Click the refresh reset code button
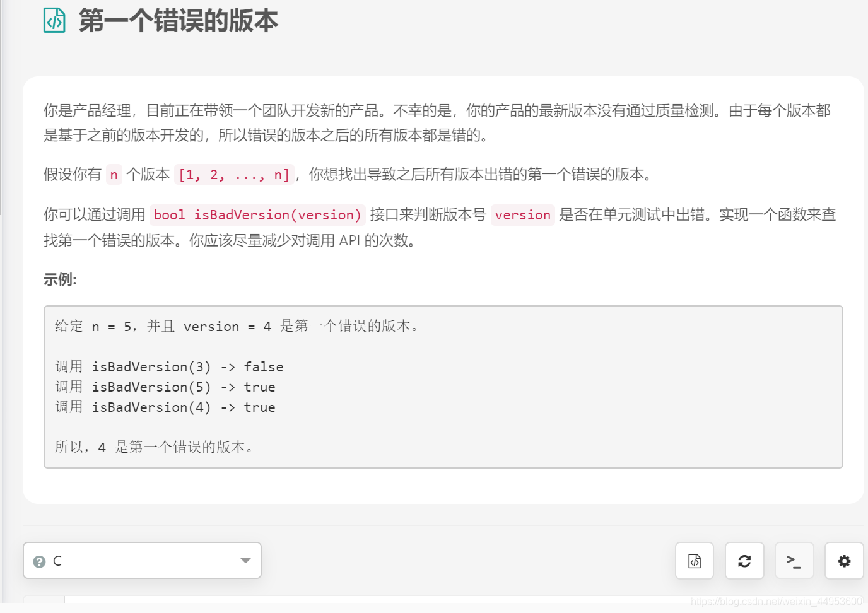 coord(744,561)
